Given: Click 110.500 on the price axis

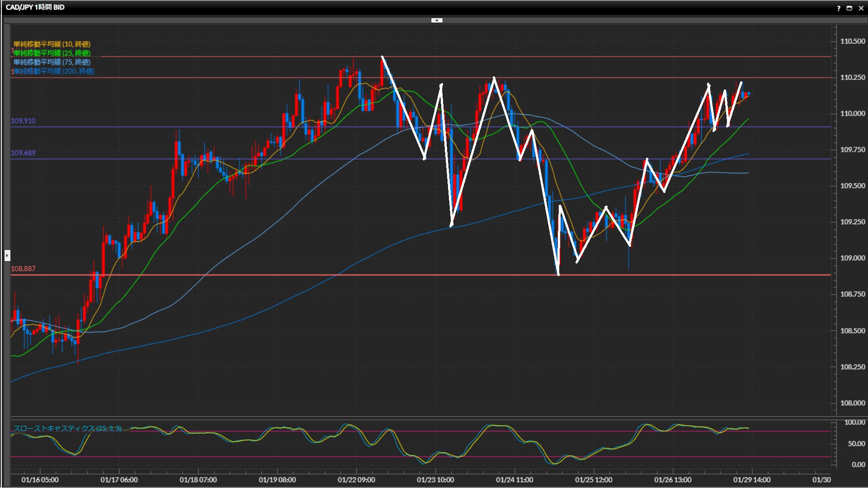Looking at the screenshot, I should [x=852, y=41].
